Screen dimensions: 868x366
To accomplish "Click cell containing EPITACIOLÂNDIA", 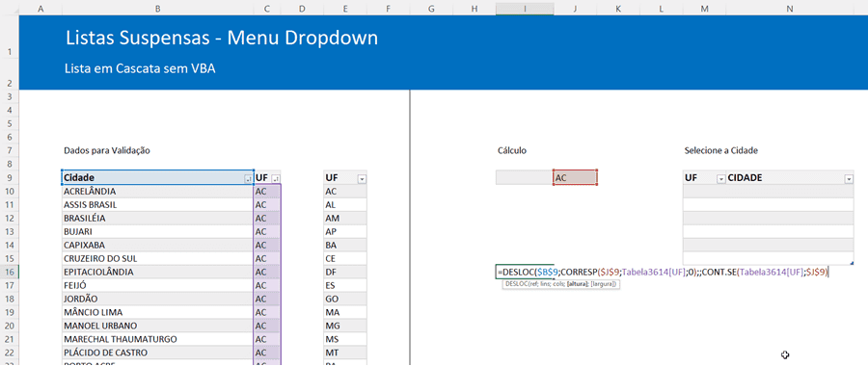I will pos(158,272).
